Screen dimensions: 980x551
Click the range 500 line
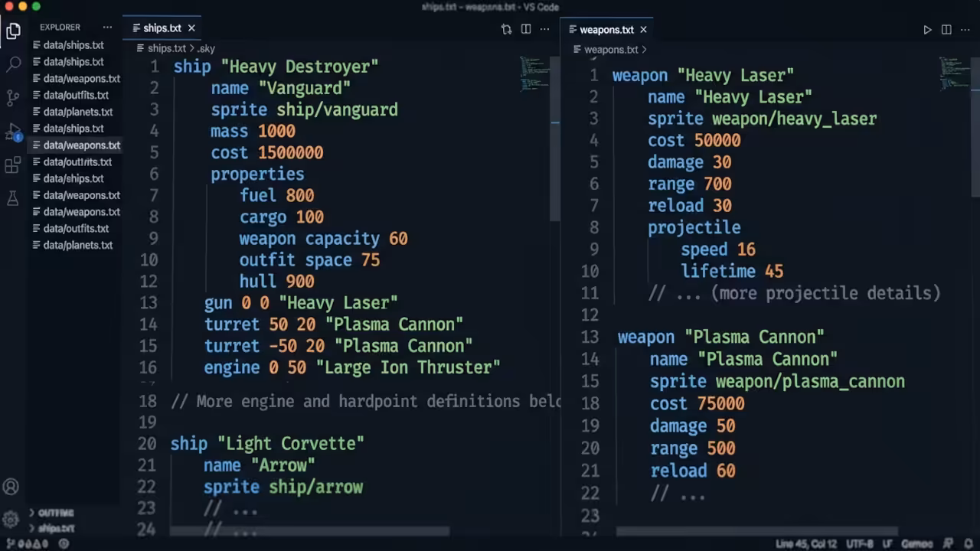click(x=692, y=448)
